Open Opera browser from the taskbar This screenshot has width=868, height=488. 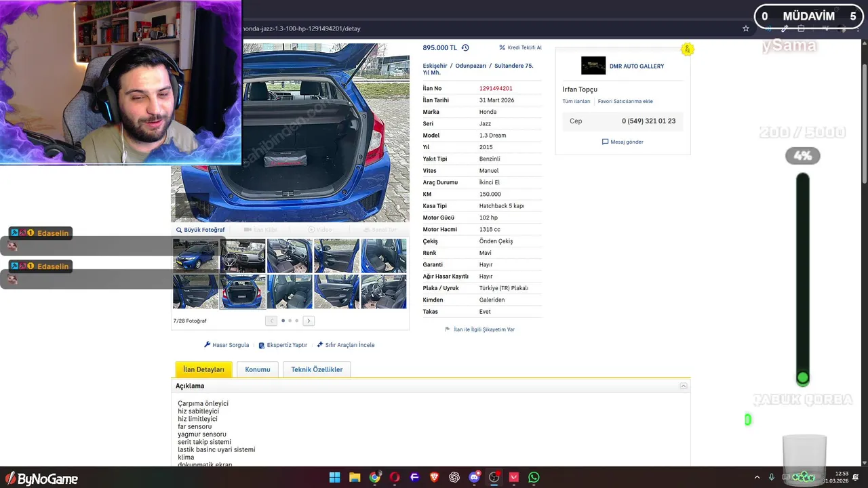tap(395, 477)
